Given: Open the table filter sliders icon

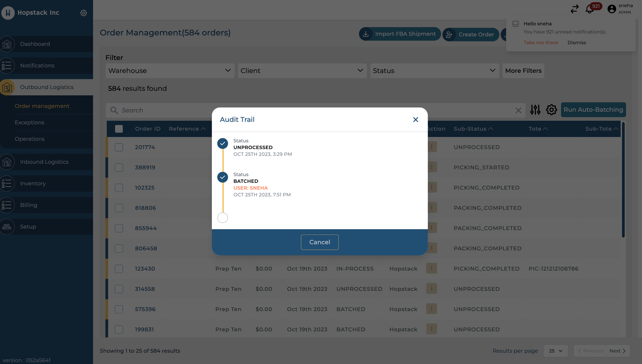Looking at the screenshot, I should pos(535,110).
